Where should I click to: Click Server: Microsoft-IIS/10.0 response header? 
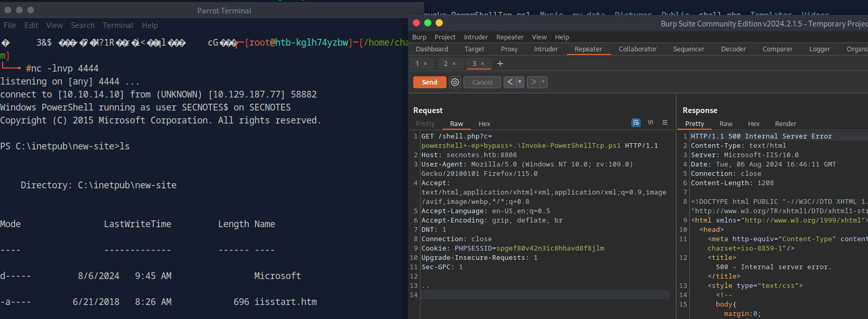744,155
